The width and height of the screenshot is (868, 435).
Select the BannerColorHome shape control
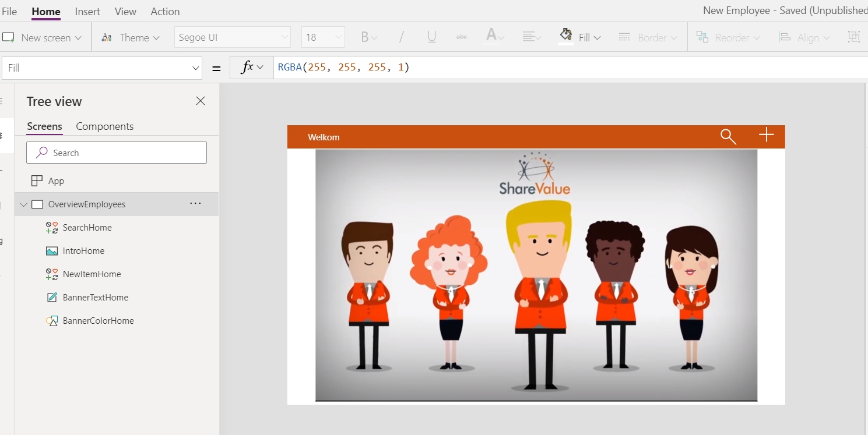[x=99, y=321]
